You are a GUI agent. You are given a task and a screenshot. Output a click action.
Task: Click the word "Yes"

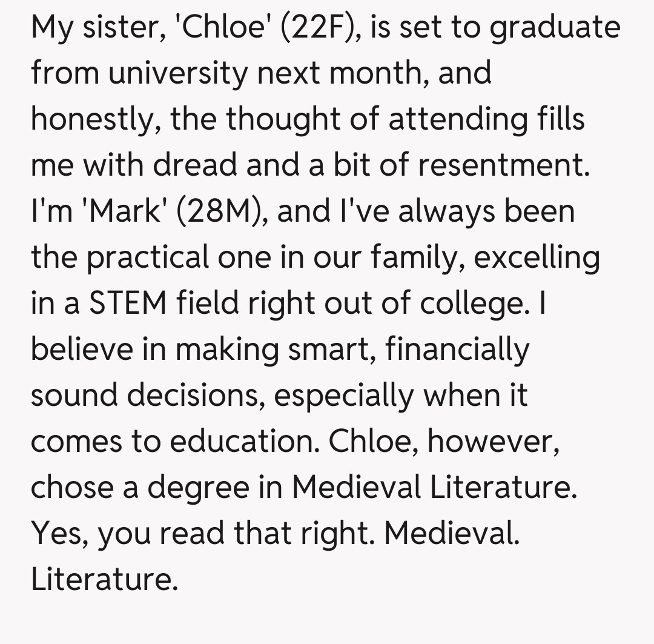pyautogui.click(x=59, y=534)
